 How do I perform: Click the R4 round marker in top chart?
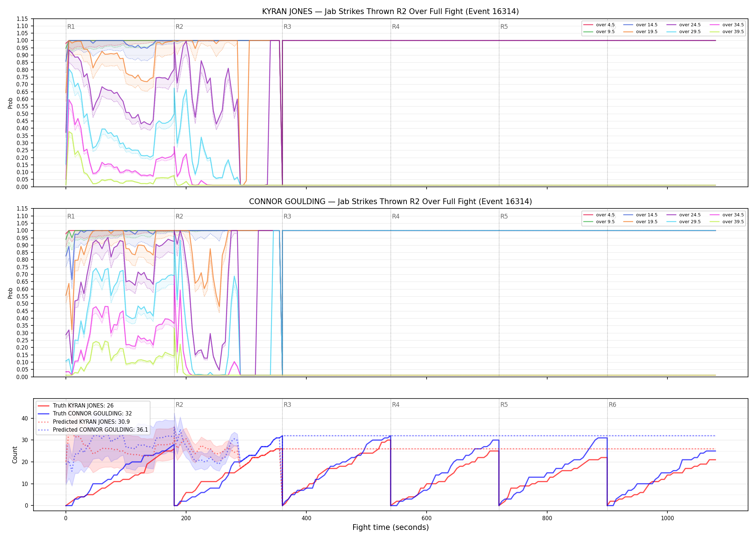point(396,27)
